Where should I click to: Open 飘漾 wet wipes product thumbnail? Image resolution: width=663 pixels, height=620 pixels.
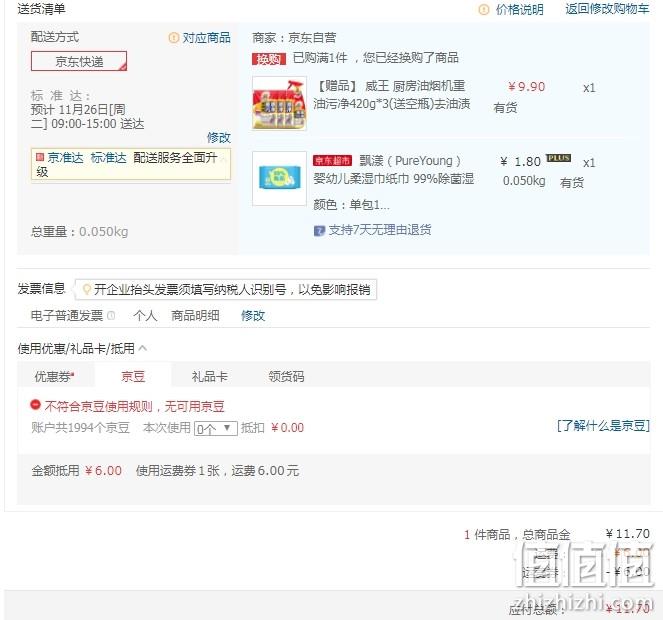[279, 178]
